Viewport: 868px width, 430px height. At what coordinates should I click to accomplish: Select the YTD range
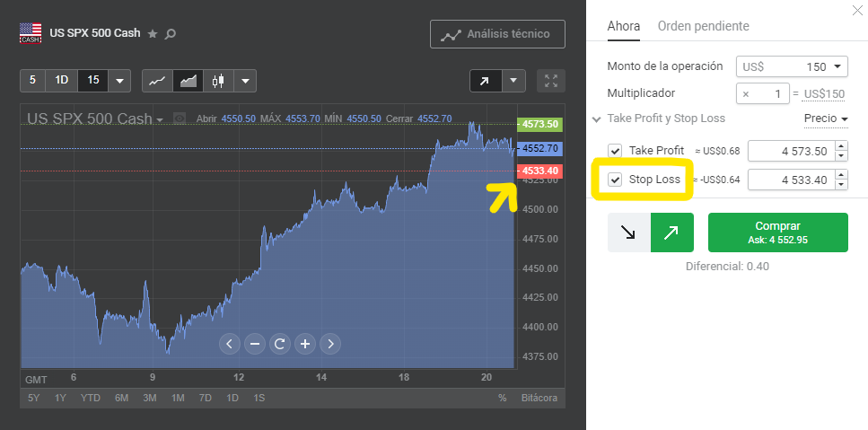pyautogui.click(x=91, y=398)
